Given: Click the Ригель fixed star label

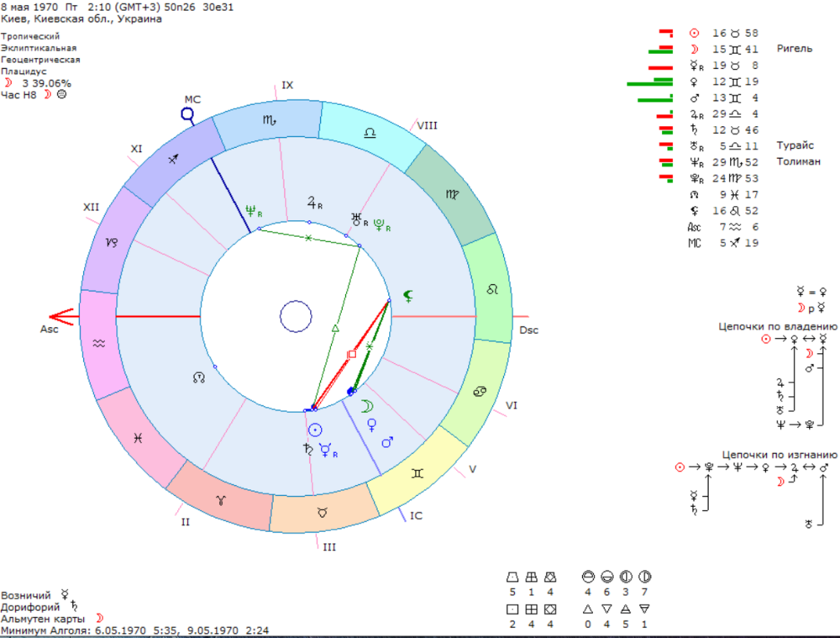Looking at the screenshot, I should (795, 49).
